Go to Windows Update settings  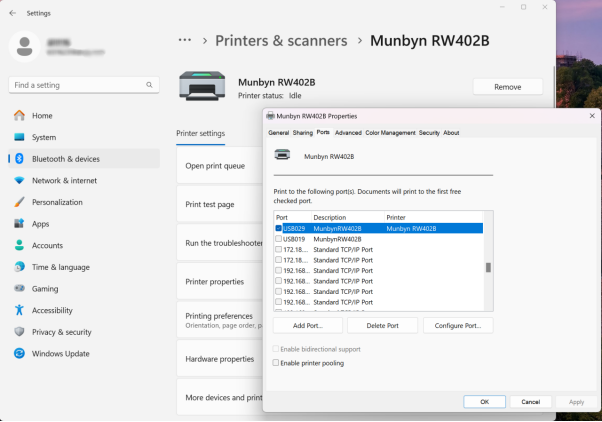(84, 353)
